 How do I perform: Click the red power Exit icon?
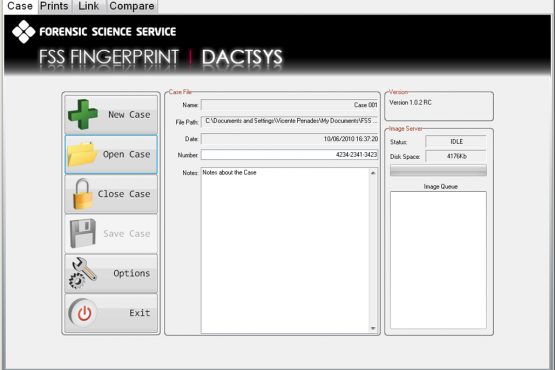pyautogui.click(x=84, y=313)
